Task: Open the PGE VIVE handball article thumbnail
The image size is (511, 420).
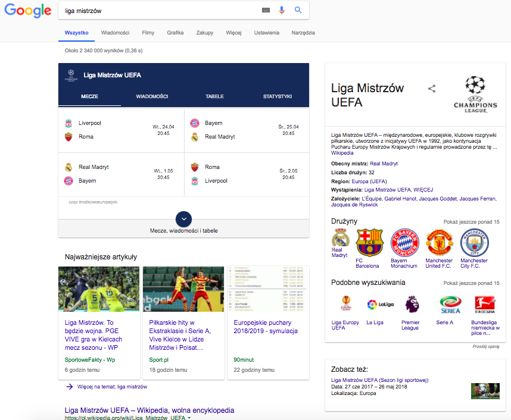Action: click(x=99, y=289)
